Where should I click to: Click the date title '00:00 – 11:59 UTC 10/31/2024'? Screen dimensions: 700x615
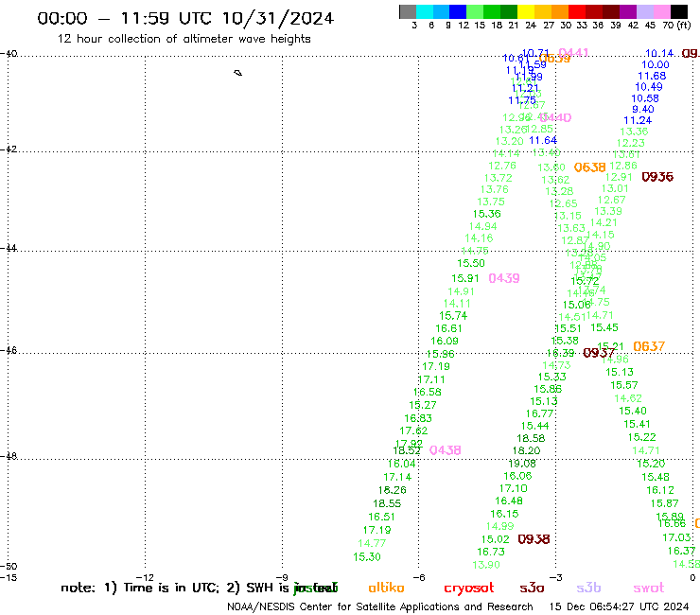point(185,18)
